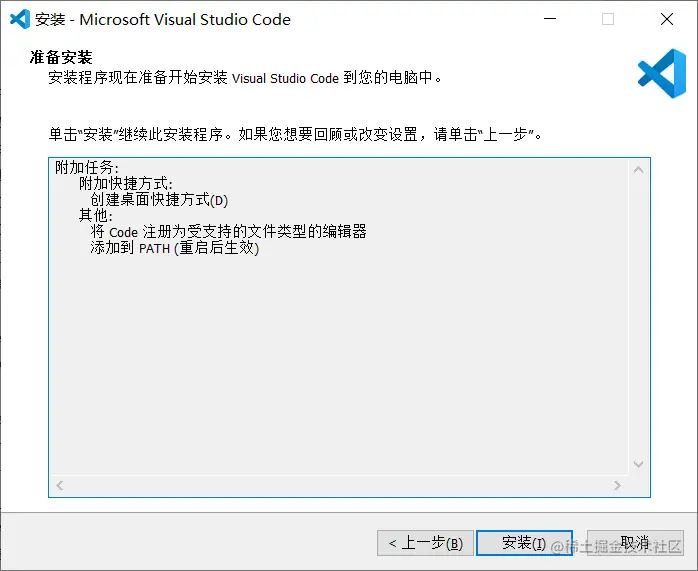Image resolution: width=698 pixels, height=571 pixels.
Task: Click the down arrow of the summary scrollbar
Action: click(638, 464)
